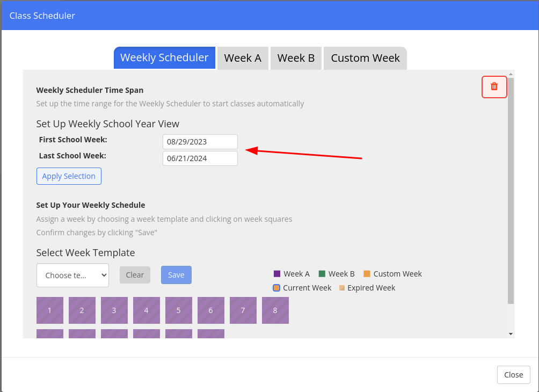Viewport: 539px width, 392px height.
Task: Click the scrollbar down arrow
Action: point(511,334)
